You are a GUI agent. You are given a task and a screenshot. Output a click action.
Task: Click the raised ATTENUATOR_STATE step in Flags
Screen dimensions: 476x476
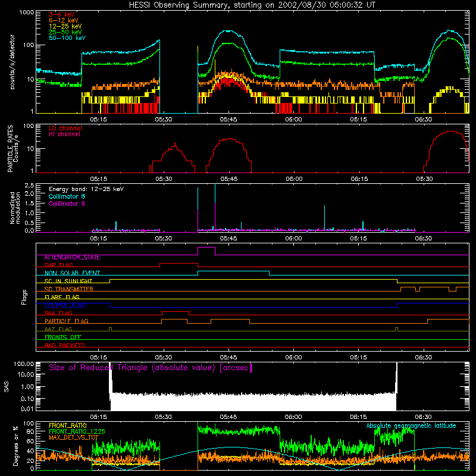(x=206, y=248)
